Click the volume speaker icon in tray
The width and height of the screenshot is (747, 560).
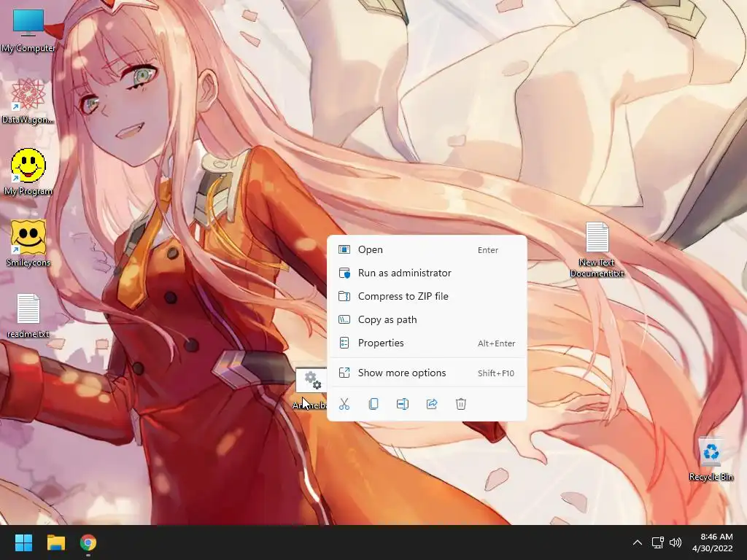click(x=676, y=542)
